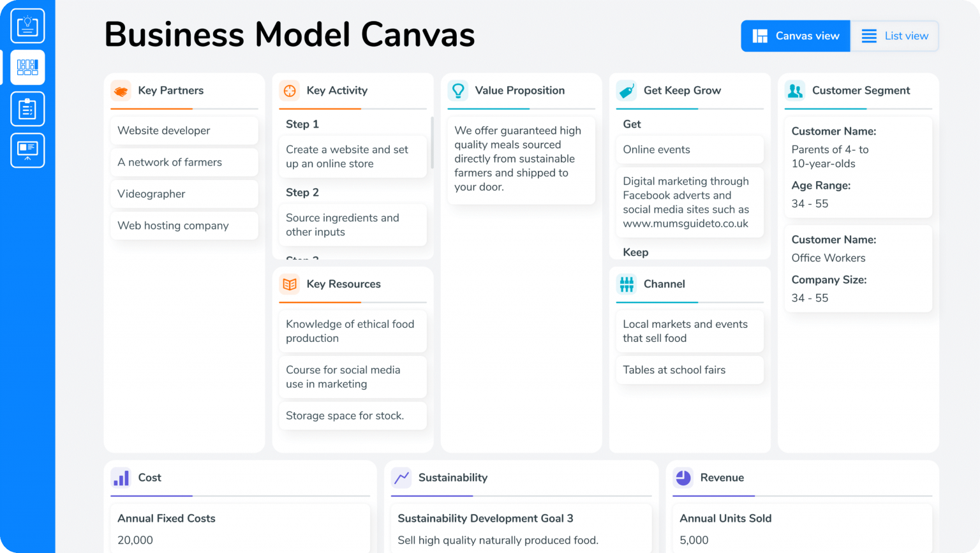
Task: Click the open book icon on Key Resources
Action: pos(290,284)
